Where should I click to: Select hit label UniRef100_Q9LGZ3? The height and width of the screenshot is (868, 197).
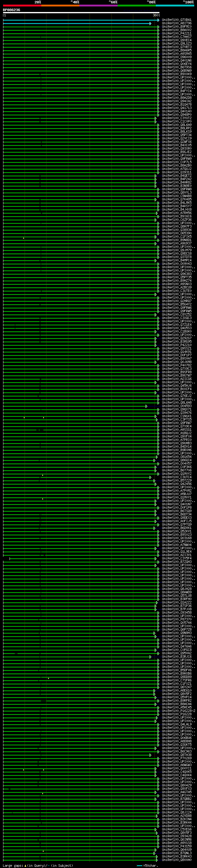point(177,43)
